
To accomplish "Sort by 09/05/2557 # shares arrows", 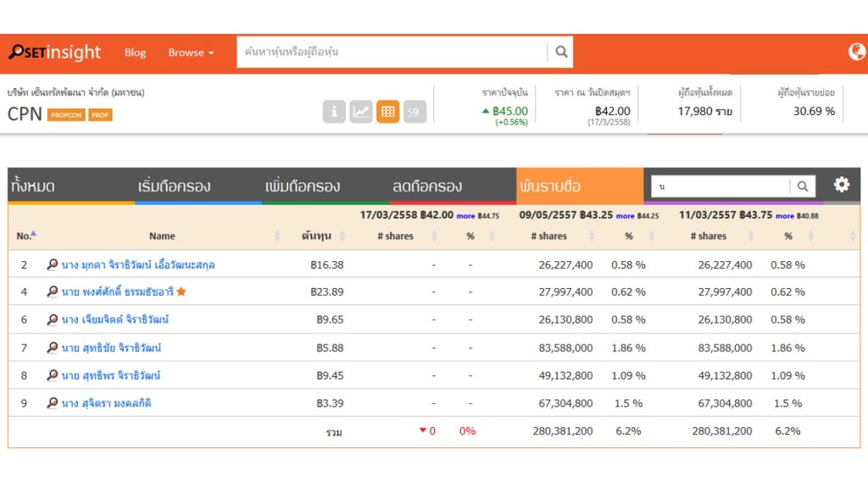I will click(591, 236).
